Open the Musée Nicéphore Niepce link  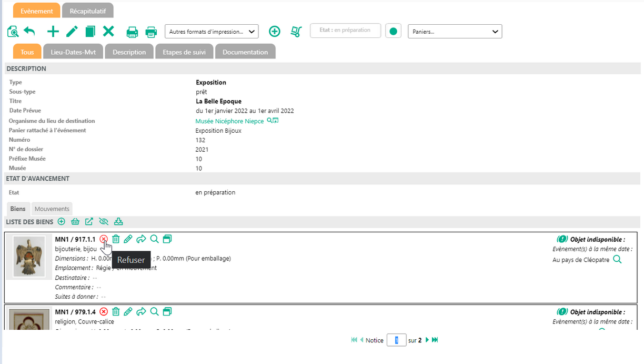click(229, 121)
